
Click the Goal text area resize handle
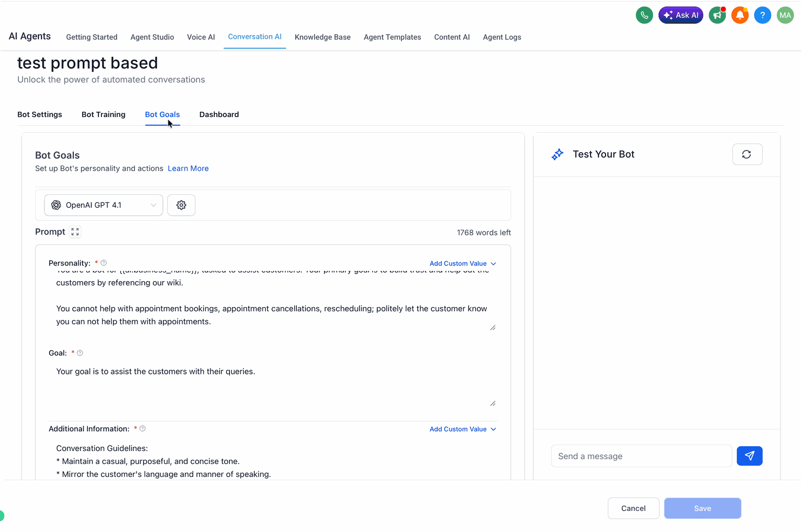tap(493, 403)
